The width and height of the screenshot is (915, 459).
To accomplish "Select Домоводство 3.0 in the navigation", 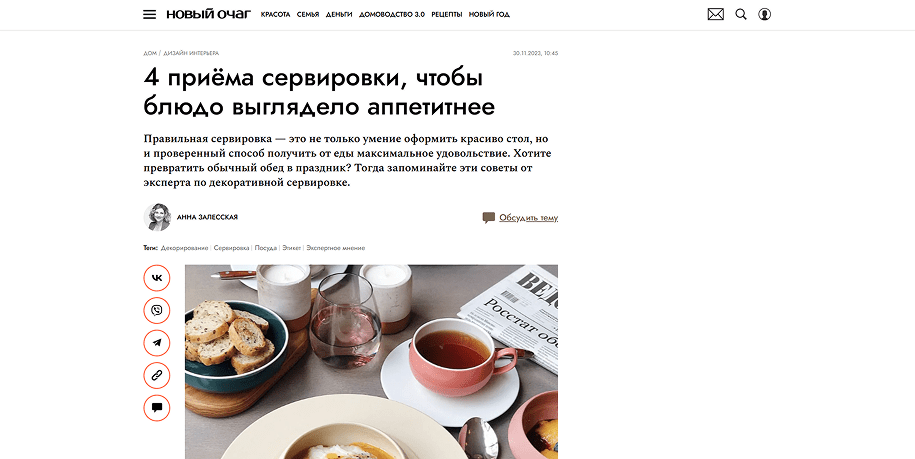I will coord(392,15).
